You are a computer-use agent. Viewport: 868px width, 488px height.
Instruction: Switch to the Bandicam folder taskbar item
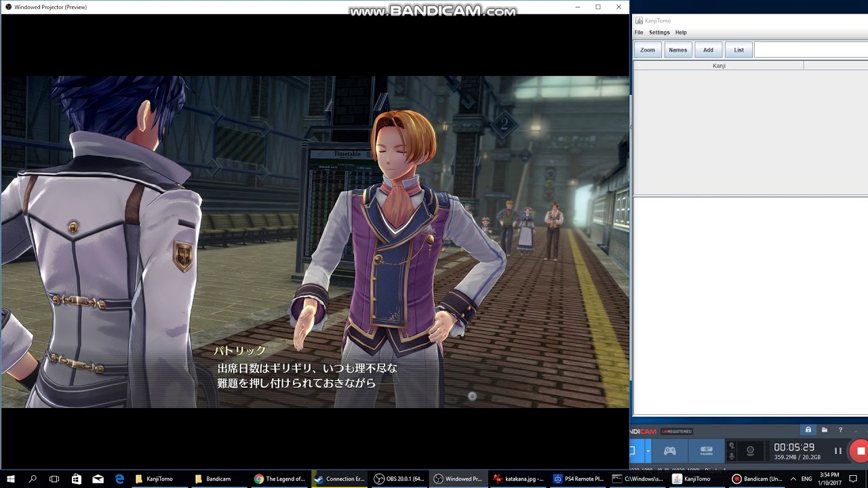pyautogui.click(x=218, y=479)
